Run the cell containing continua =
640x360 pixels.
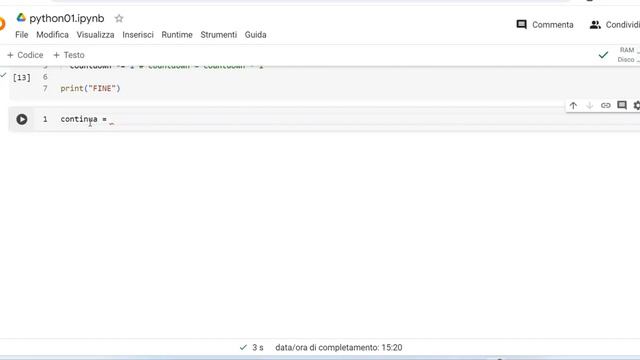click(x=22, y=119)
